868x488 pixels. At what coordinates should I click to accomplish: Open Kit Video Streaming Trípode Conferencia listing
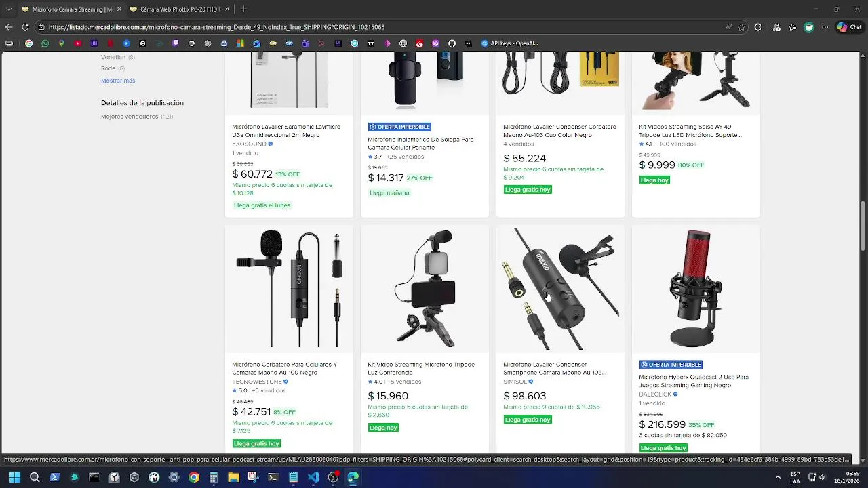[x=421, y=369]
